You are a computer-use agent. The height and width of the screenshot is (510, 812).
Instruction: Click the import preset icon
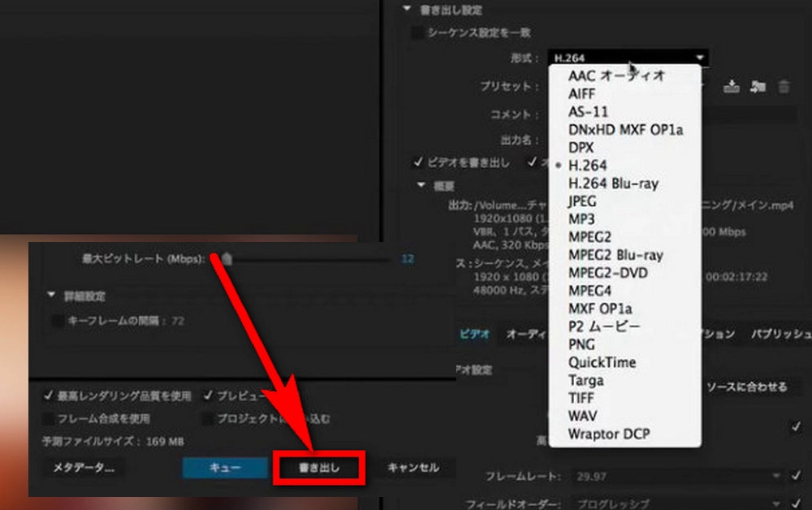[758, 87]
